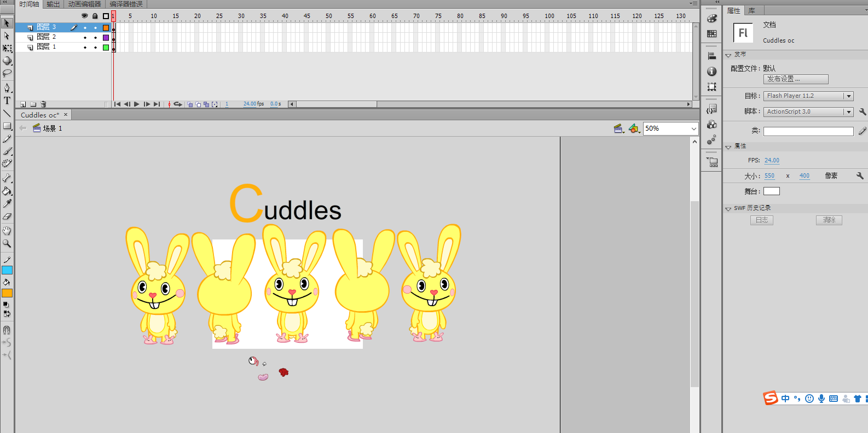Select the 3D Rotation tool
Image resolution: width=868 pixels, height=433 pixels.
pyautogui.click(x=7, y=61)
